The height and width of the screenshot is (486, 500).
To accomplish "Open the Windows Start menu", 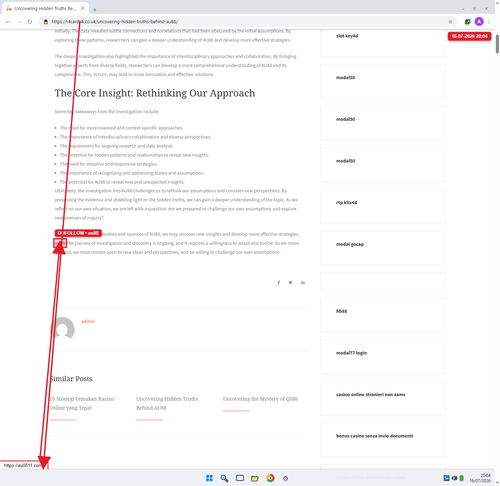I will [209, 478].
